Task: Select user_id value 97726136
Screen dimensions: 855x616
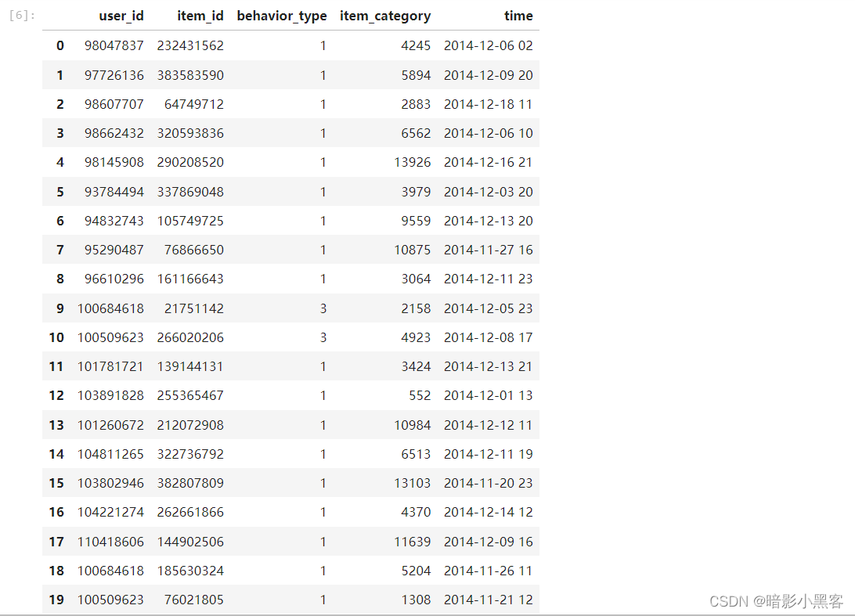Action: (x=114, y=75)
